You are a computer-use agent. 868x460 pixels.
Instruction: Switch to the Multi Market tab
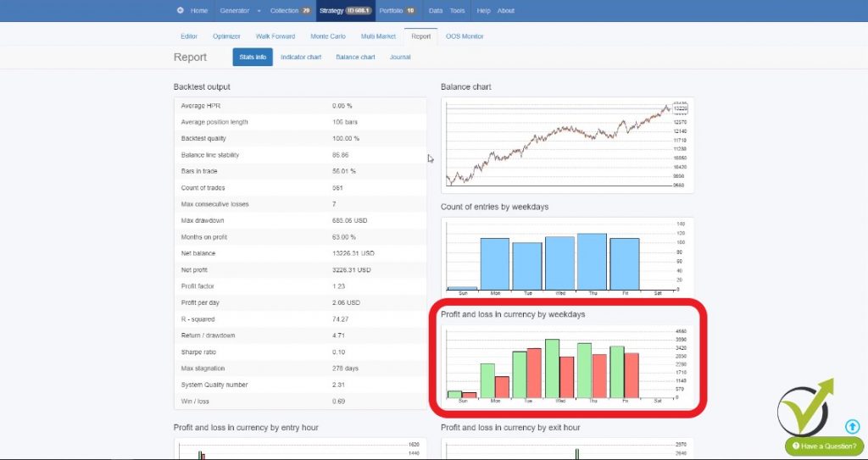[x=378, y=36]
